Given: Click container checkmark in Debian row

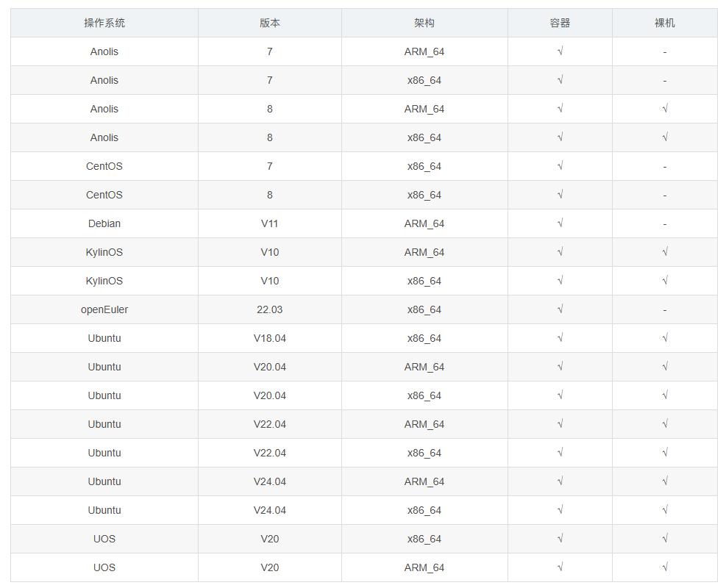Looking at the screenshot, I should pos(560,223).
